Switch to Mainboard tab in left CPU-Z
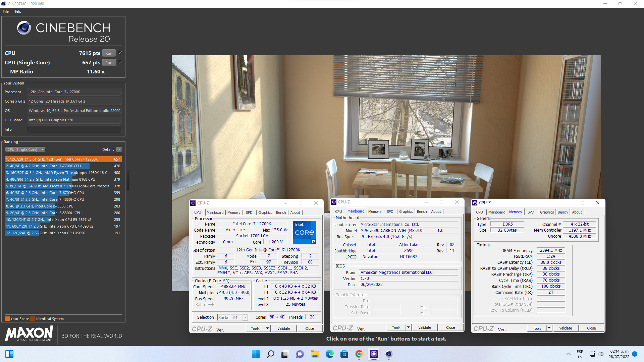 (x=215, y=213)
